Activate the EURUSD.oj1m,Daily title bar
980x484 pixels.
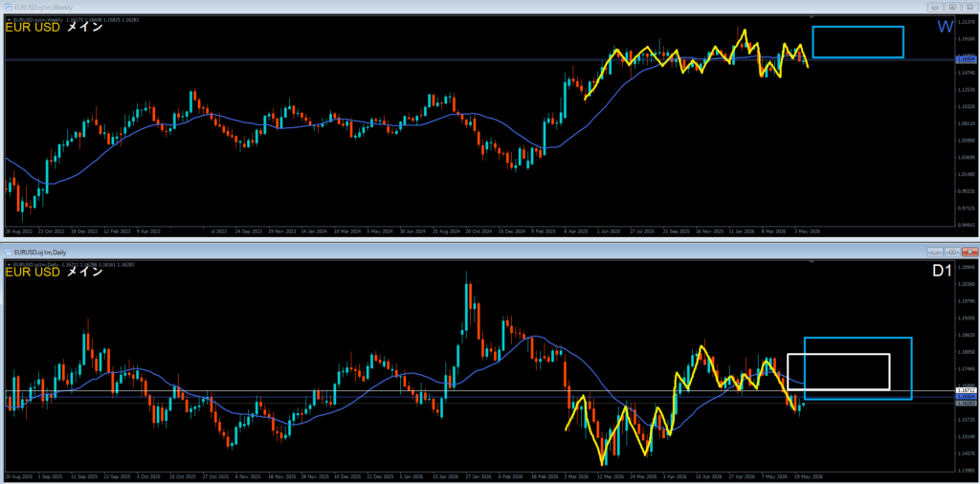point(462,252)
